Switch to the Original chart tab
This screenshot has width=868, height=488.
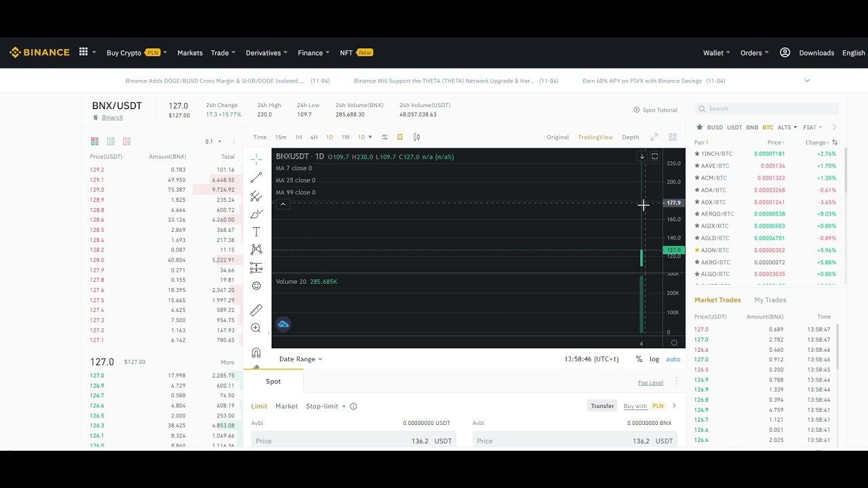coord(558,137)
